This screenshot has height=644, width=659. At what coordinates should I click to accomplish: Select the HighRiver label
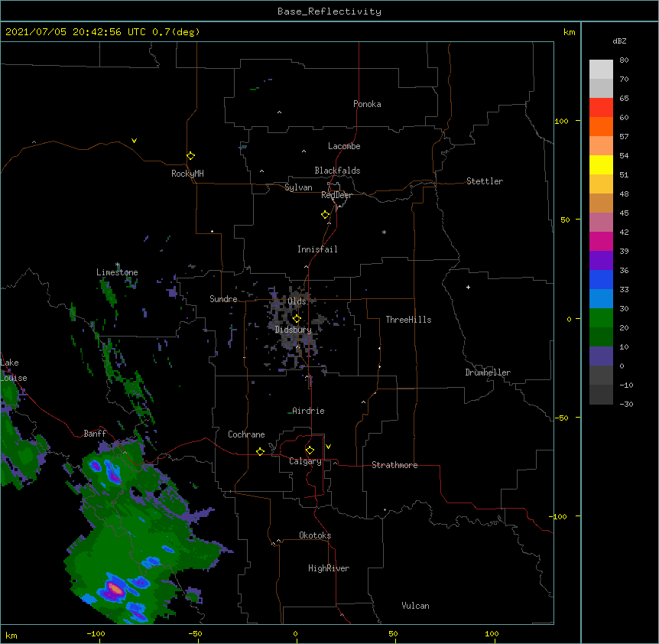(329, 568)
